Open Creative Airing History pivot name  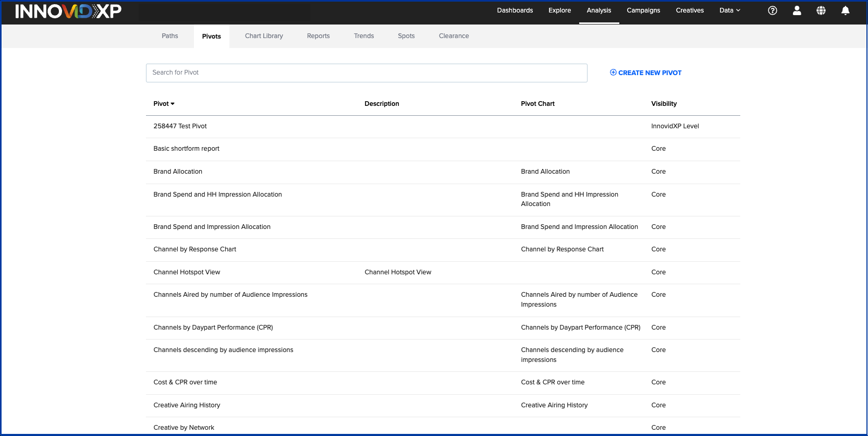click(187, 405)
